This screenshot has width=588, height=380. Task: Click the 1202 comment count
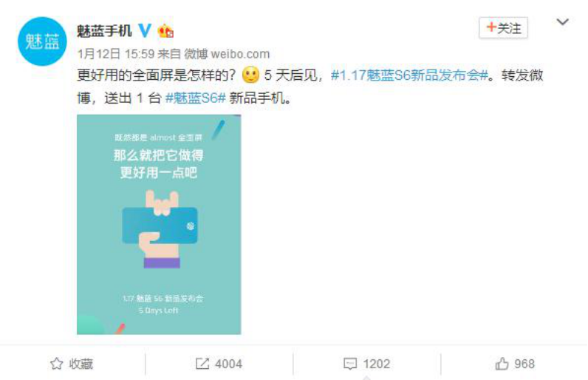(377, 364)
